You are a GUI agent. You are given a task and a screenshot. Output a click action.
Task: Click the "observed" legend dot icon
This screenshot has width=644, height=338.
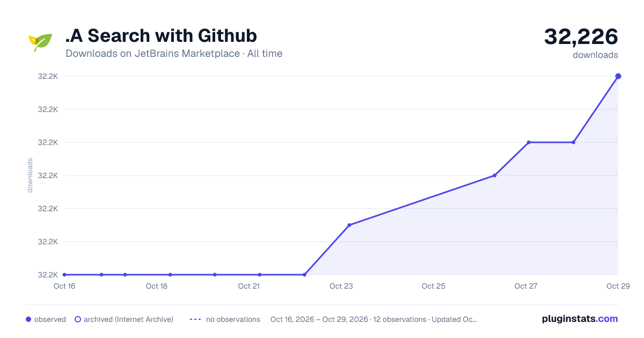click(28, 319)
